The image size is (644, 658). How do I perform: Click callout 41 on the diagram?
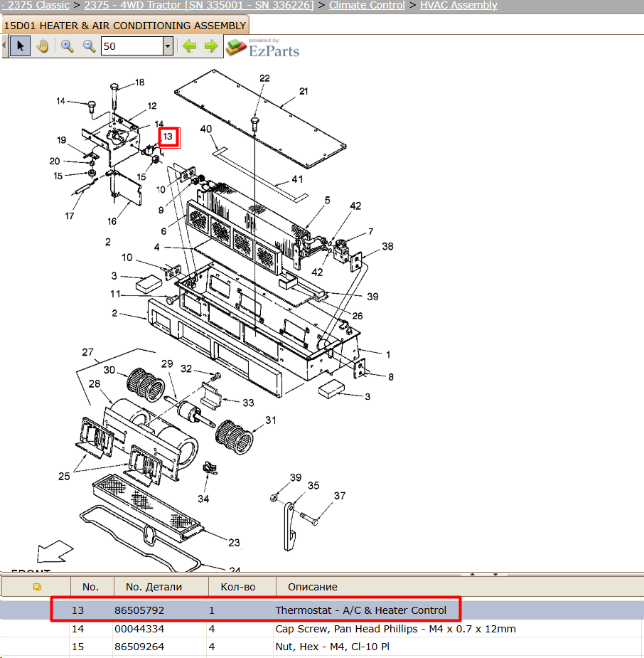[297, 179]
